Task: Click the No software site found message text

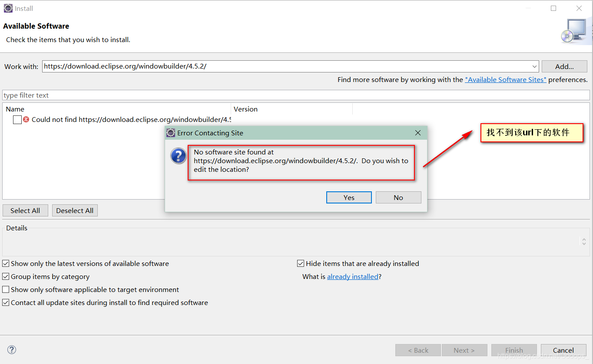Action: click(301, 161)
